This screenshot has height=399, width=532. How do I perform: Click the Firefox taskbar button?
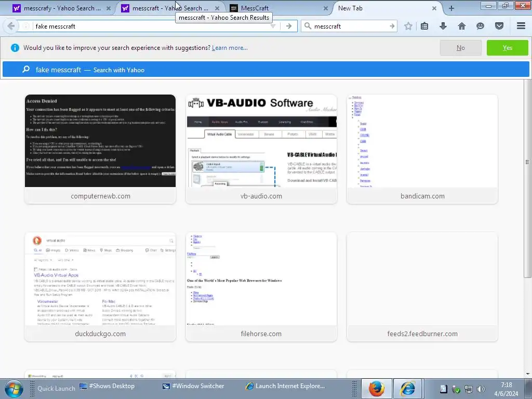coord(377,389)
